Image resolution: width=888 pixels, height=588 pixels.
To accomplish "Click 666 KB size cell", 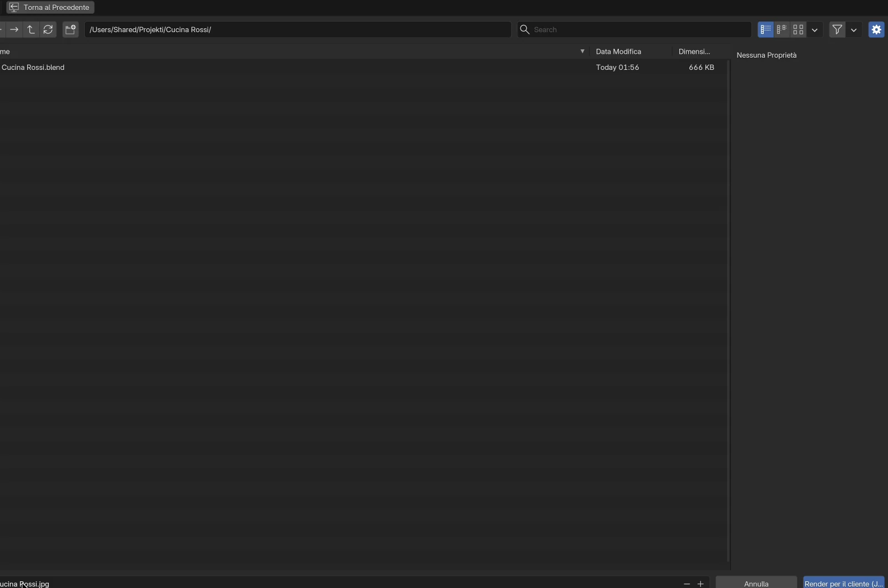I will [x=702, y=67].
